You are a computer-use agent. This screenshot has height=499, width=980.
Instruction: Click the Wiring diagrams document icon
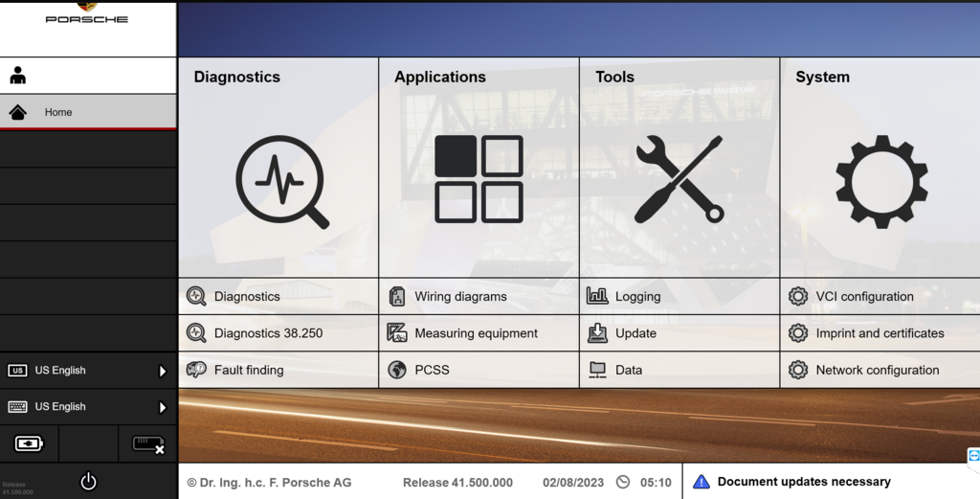(x=397, y=296)
